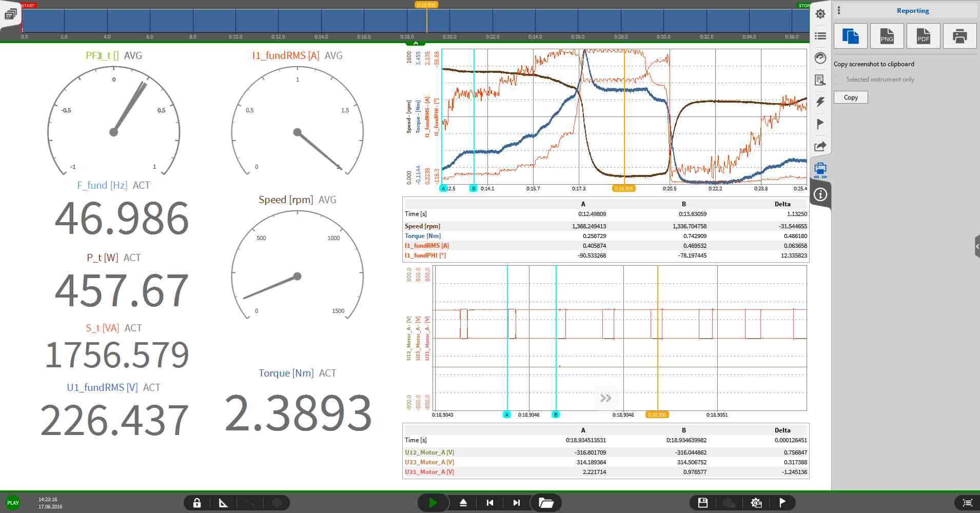Skip to the next recording
This screenshot has width=980, height=513.
517,503
